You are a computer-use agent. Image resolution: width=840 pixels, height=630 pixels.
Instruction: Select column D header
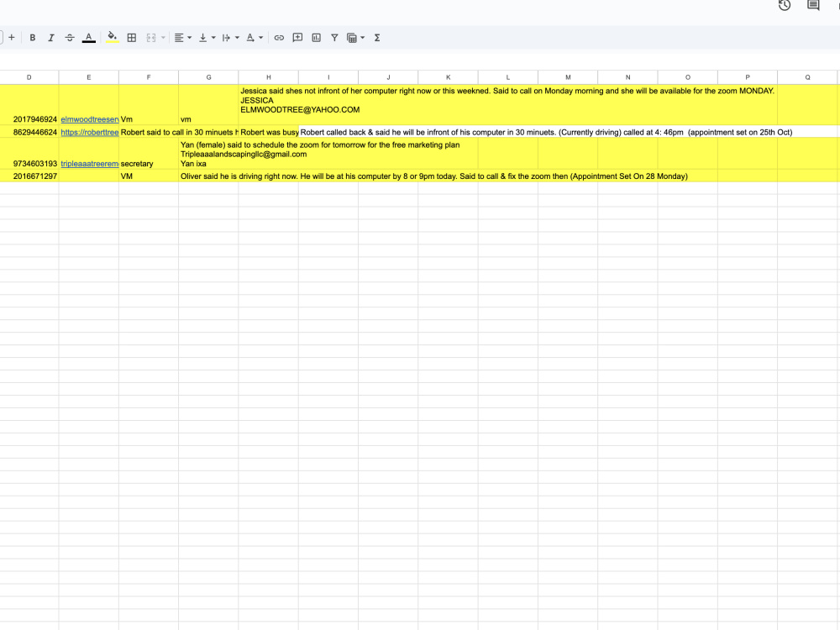(29, 77)
